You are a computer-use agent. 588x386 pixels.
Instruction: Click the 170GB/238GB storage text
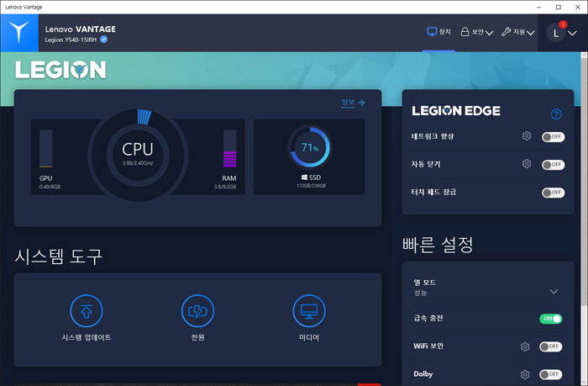tap(311, 186)
